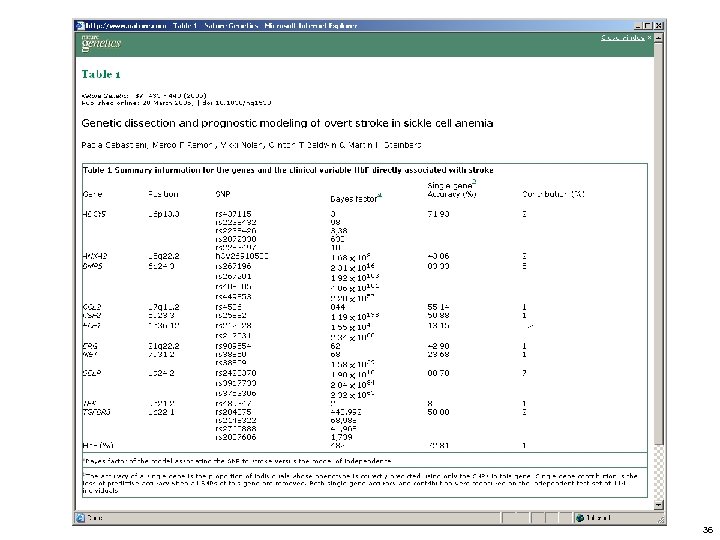Click the accuracy value '50.00'
This screenshot has height=540, width=720.
[x=438, y=412]
